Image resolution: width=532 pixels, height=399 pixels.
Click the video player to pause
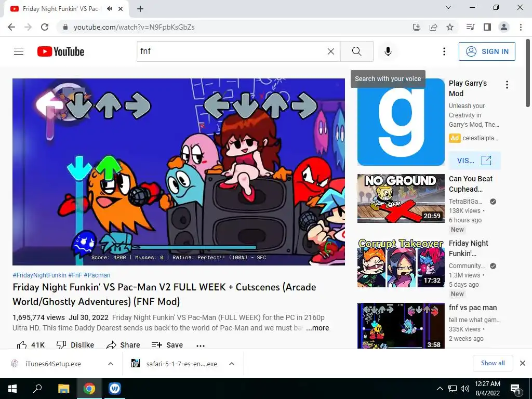point(179,171)
